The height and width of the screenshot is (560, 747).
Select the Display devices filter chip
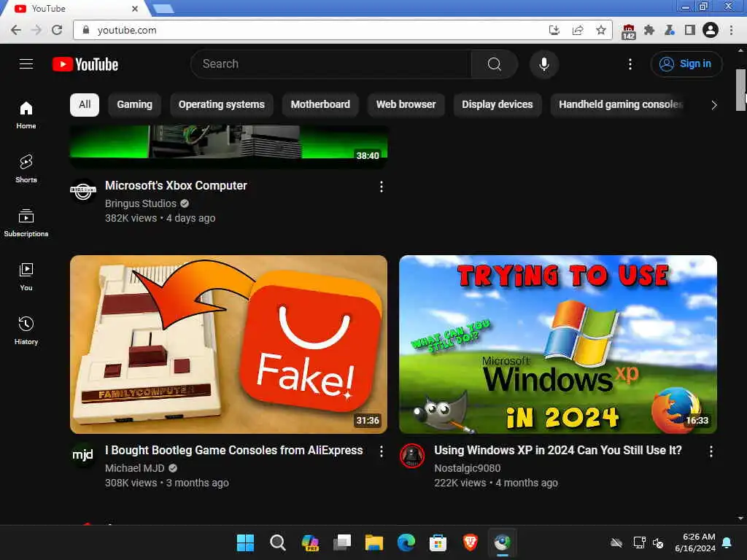click(x=498, y=105)
